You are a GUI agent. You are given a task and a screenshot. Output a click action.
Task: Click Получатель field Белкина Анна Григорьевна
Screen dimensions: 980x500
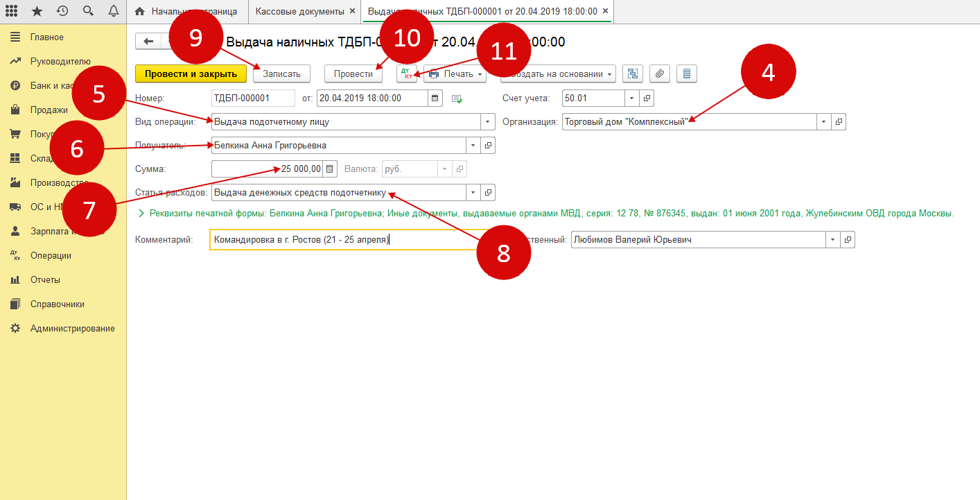[339, 146]
